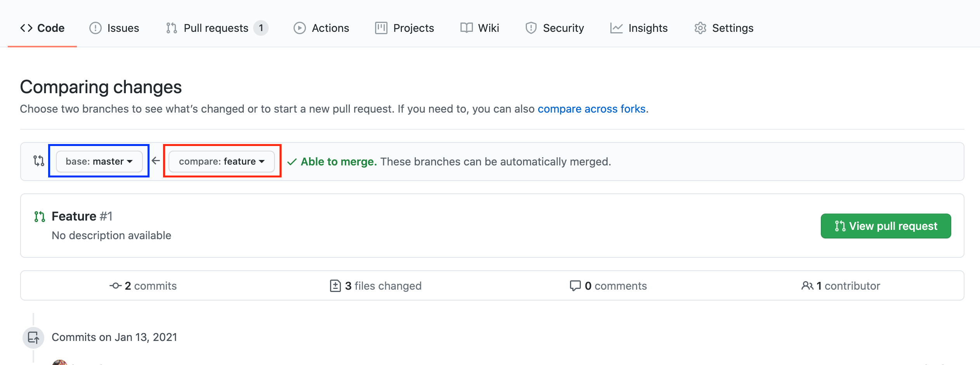Click the Able to merge checkmark
980x365 pixels.
[293, 162]
